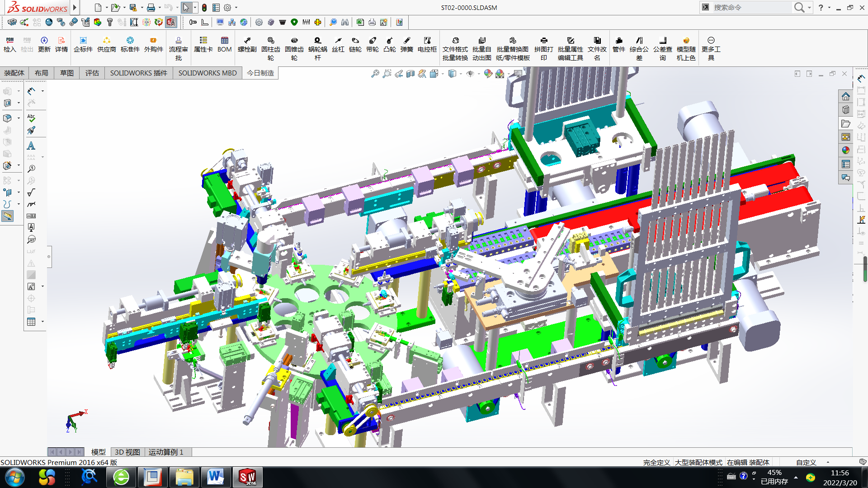This screenshot has width=868, height=488.
Task: Click the BOM tool
Action: [x=225, y=44]
